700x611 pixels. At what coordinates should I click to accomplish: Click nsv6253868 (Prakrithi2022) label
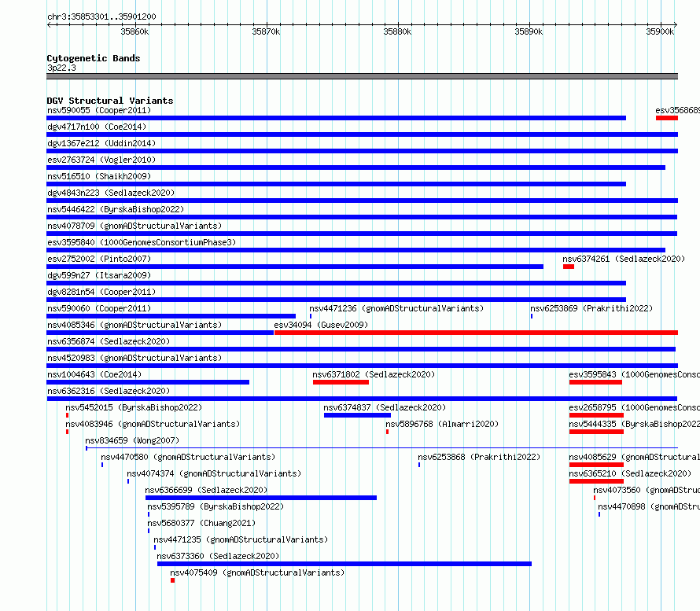pyautogui.click(x=479, y=457)
